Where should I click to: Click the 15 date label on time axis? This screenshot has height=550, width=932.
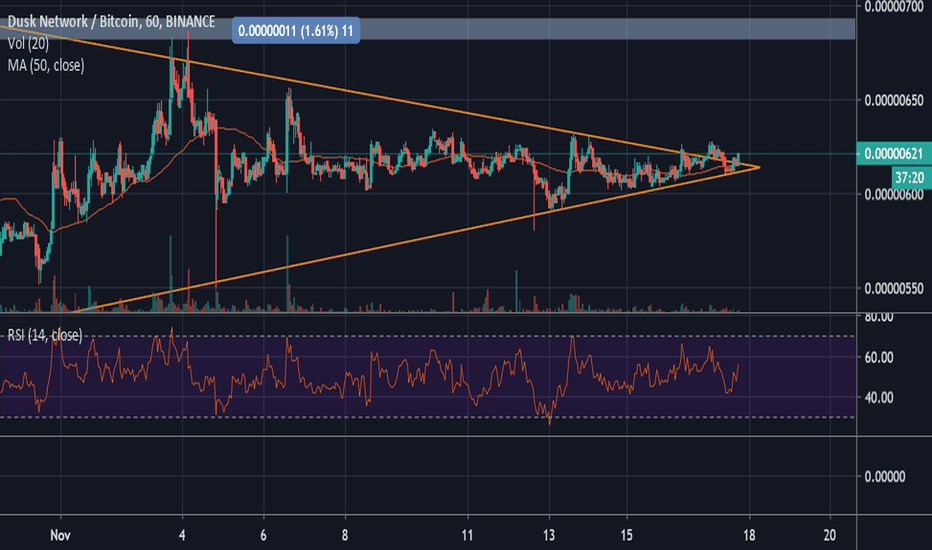pos(626,535)
